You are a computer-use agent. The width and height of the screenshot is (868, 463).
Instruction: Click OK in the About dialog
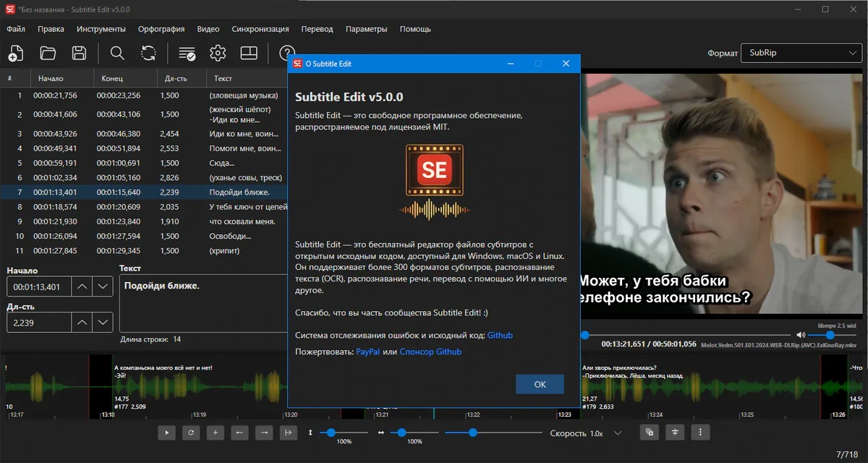coord(540,384)
